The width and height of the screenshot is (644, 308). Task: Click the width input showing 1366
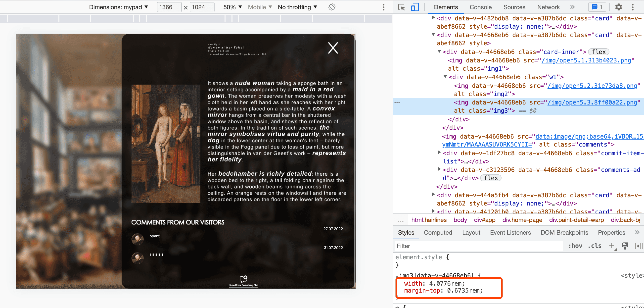169,7
